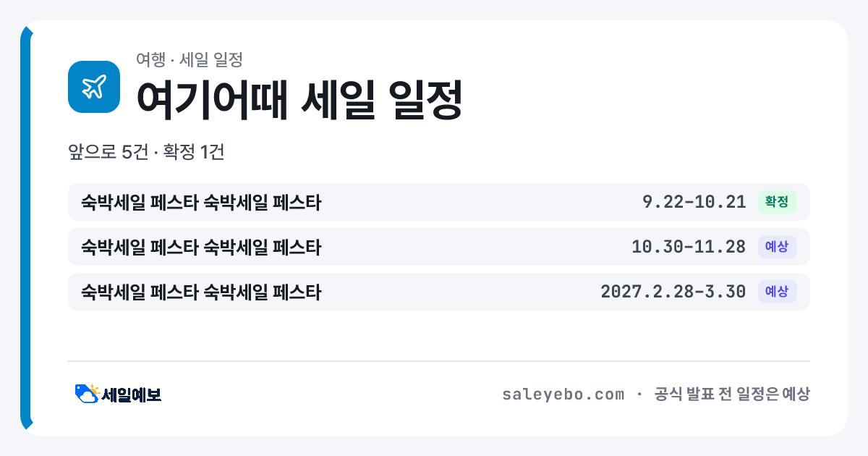Visit the saleyebo.com link
This screenshot has height=456, width=868.
[x=563, y=394]
